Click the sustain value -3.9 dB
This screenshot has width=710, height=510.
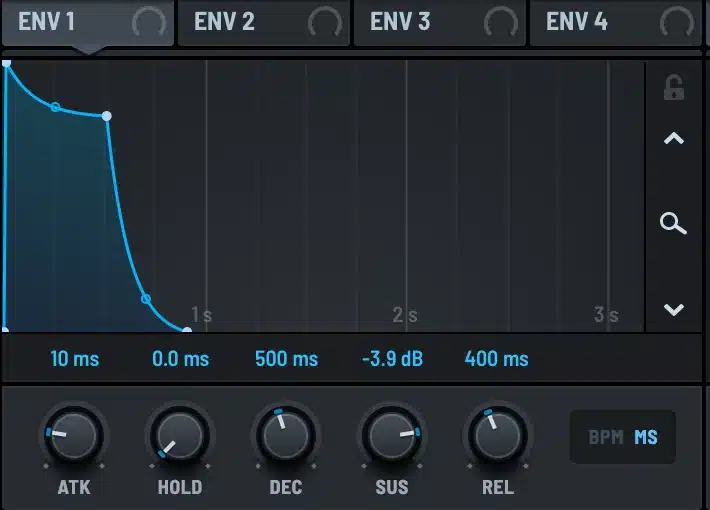(392, 359)
